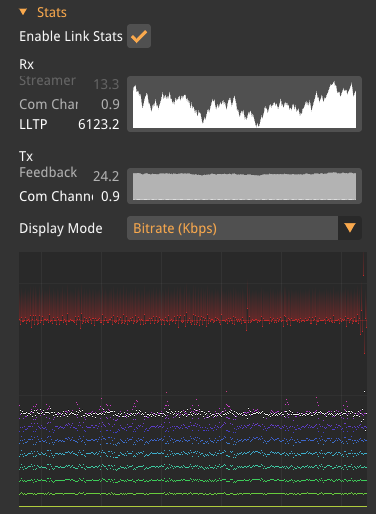
Task: Disable the Enable Link Stats checkbox
Action: (x=139, y=36)
